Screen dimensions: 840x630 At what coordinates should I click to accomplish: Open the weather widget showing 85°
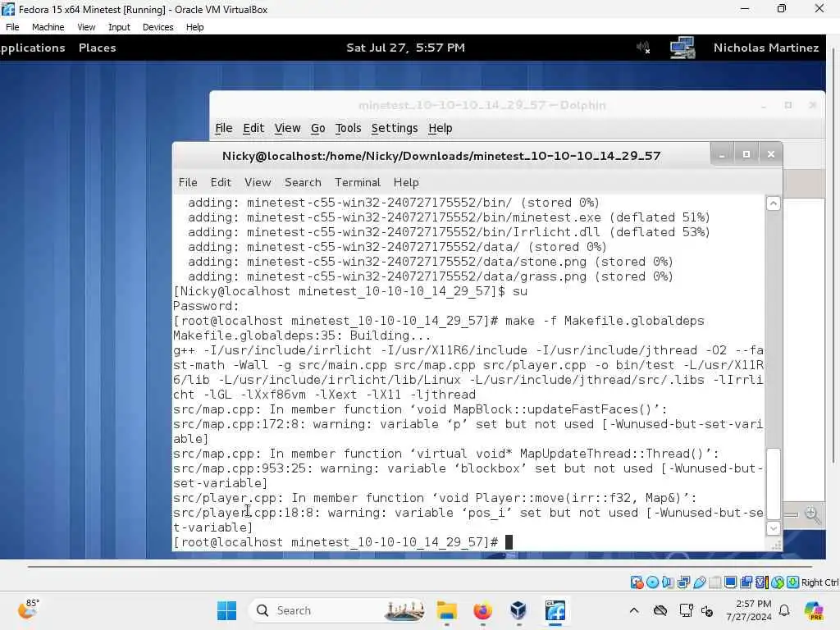click(28, 609)
